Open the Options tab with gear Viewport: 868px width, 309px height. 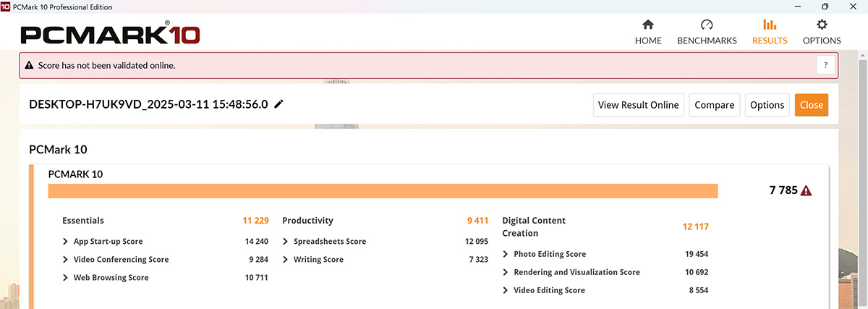point(822,33)
